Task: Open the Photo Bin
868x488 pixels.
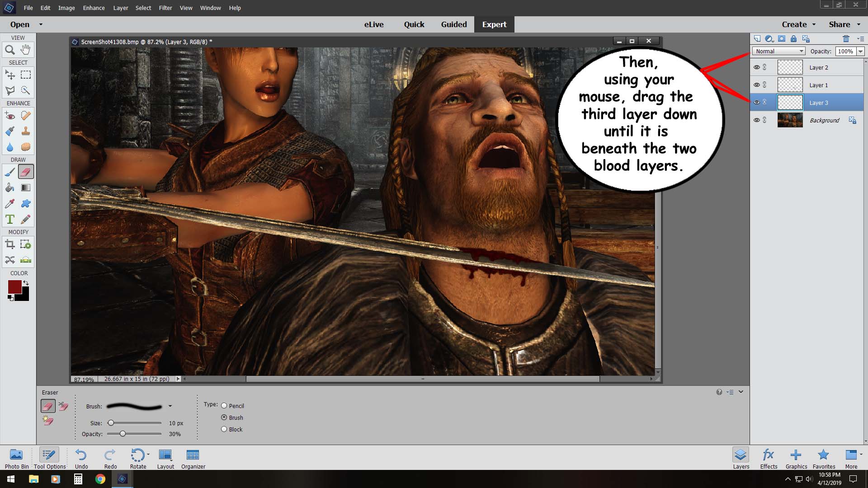Action: click(17, 458)
